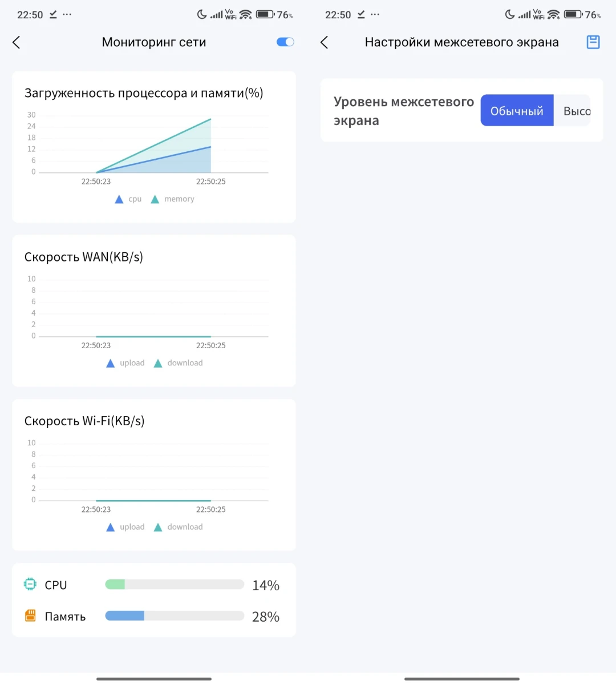Disable the network monitoring toggle switch
Viewport: 616px width, 685px height.
[x=285, y=42]
